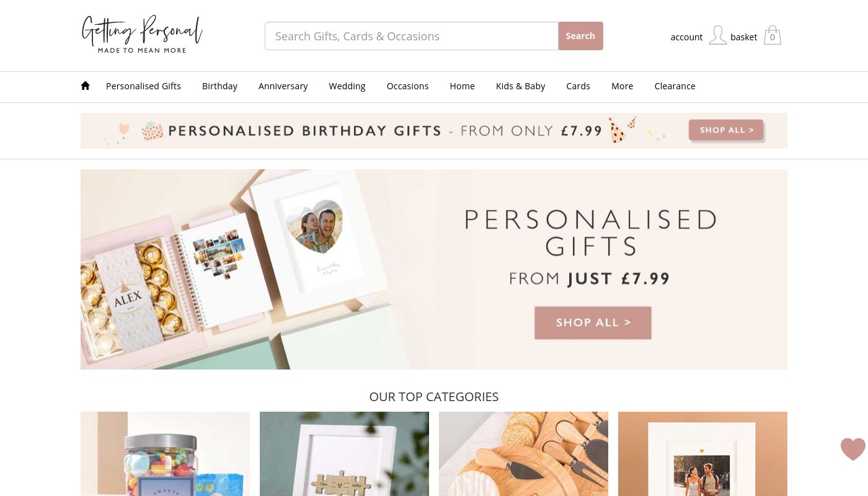
Task: Go to the Clearance section
Action: click(x=675, y=86)
